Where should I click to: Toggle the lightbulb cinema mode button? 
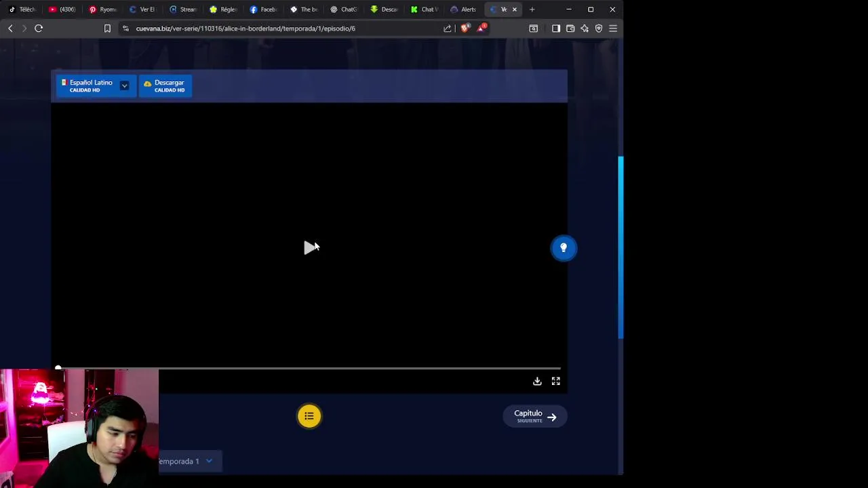pyautogui.click(x=564, y=248)
